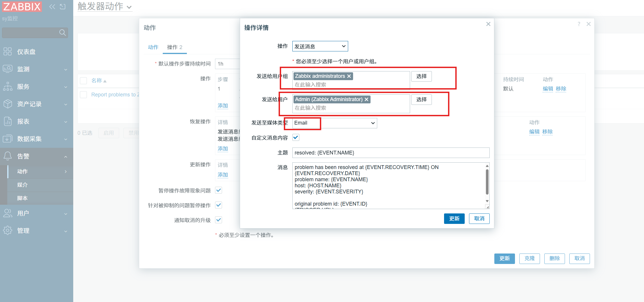Switch to the 动作 tab
644x302 pixels.
[x=153, y=47]
